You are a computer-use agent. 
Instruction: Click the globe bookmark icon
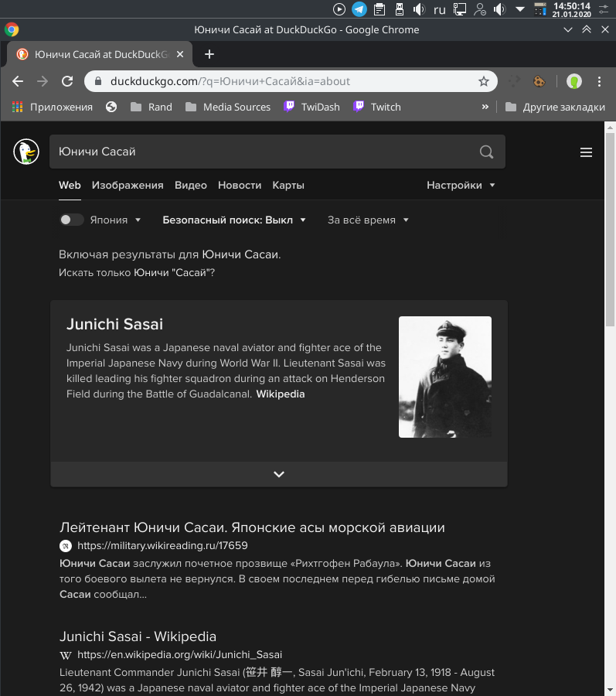[x=111, y=107]
